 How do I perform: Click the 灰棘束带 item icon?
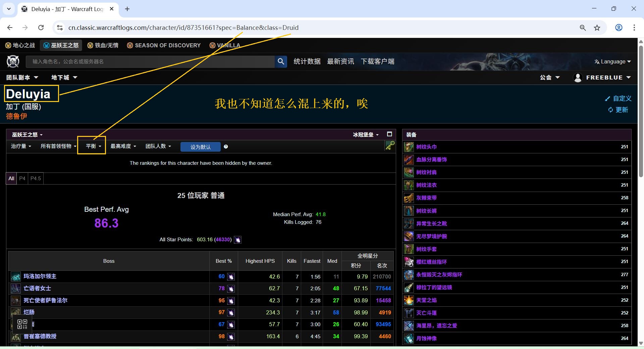point(409,198)
